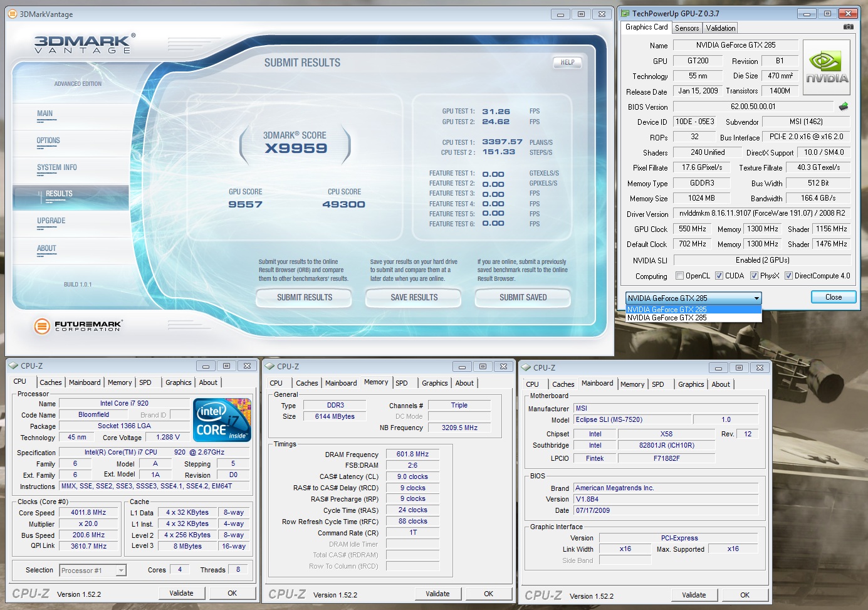Screen dimensions: 868x610
Task: Click the BIOS date 07/17/2009 field
Action: click(666, 510)
